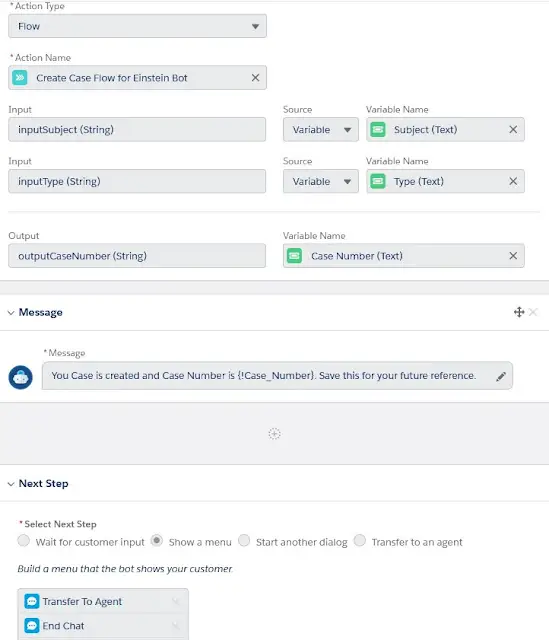Click the pencil edit icon in message
Image resolution: width=549 pixels, height=640 pixels.
click(501, 376)
